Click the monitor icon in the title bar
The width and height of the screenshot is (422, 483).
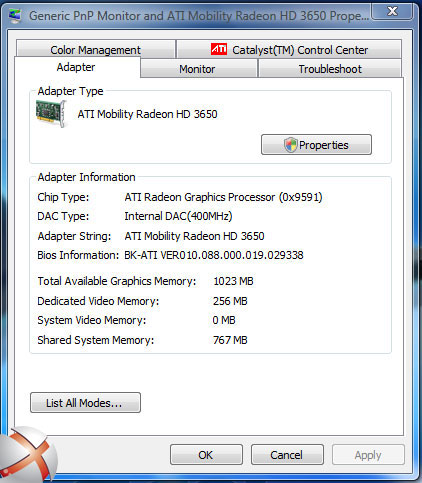click(x=15, y=16)
